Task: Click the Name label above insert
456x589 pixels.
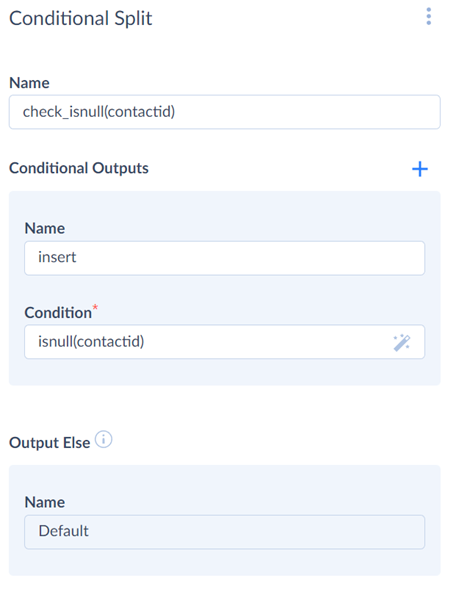Action: [x=45, y=228]
